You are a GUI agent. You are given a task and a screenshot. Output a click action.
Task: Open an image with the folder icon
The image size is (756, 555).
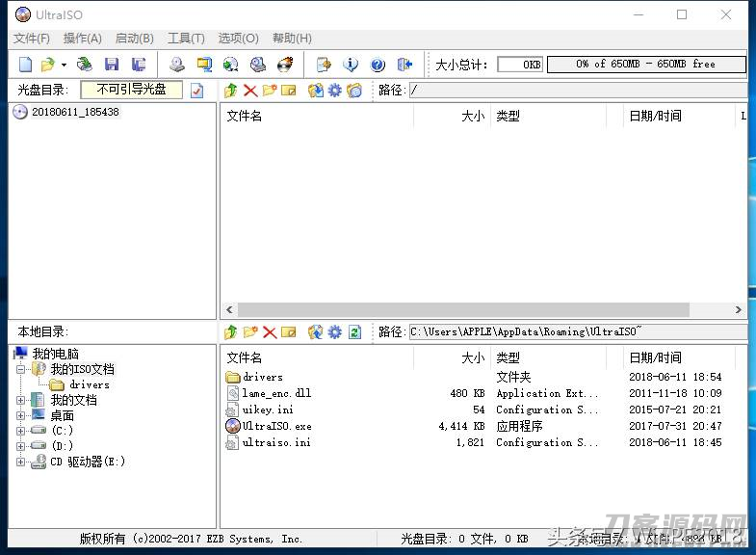[x=48, y=65]
